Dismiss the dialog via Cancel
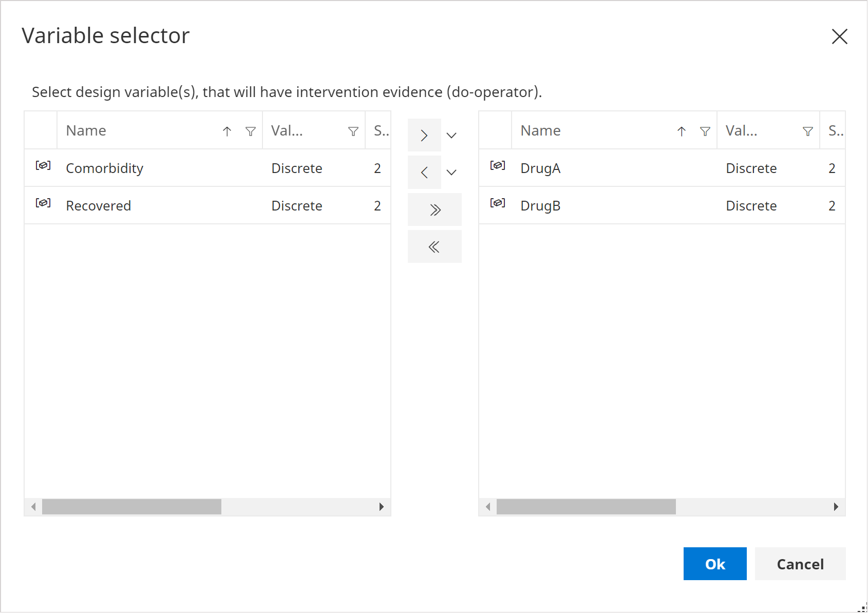Viewport: 868px width, 613px height. tap(800, 564)
